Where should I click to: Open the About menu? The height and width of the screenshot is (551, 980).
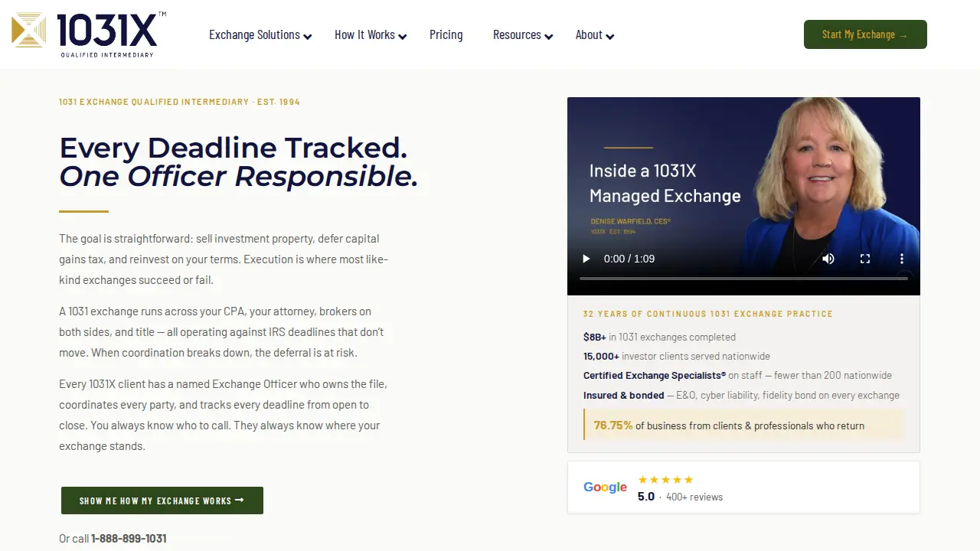tap(589, 34)
